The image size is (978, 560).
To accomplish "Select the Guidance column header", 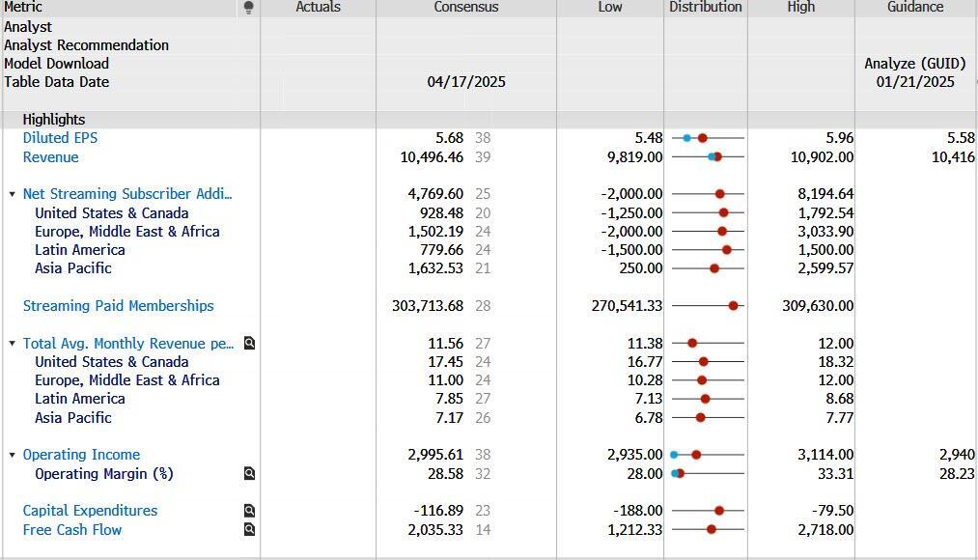I will tap(914, 7).
